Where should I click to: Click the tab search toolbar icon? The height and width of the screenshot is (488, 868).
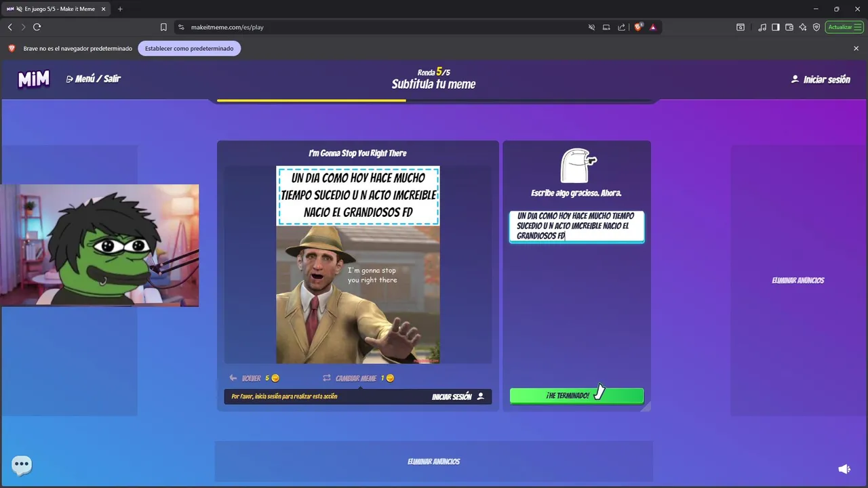click(x=741, y=27)
